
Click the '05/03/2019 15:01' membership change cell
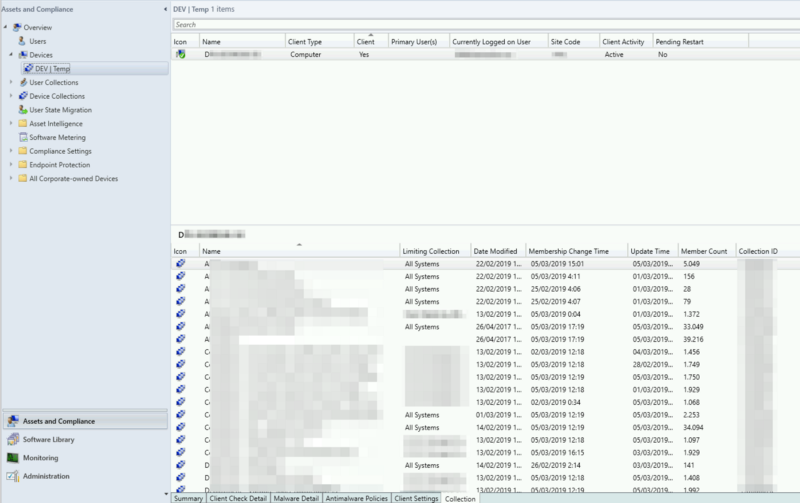pos(557,264)
